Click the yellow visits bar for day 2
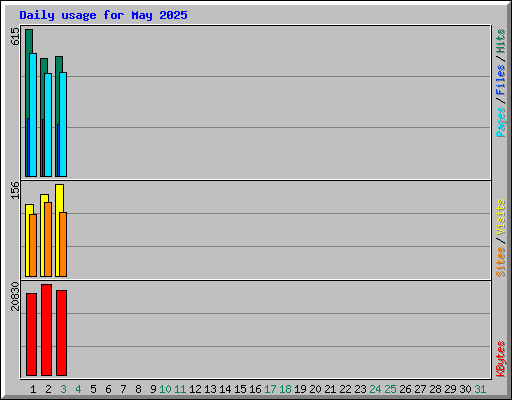Image resolution: width=512 pixels, height=400 pixels. 43,235
